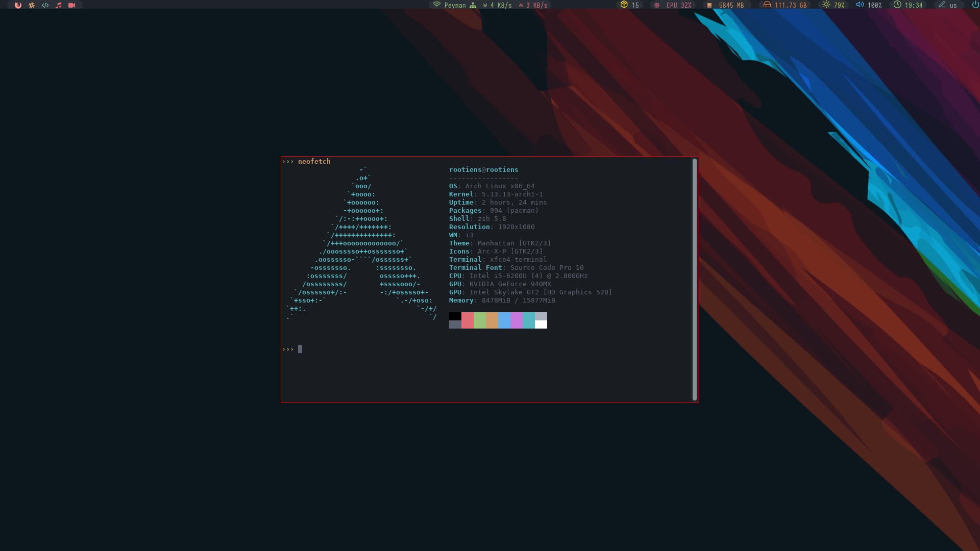
Task: Click the orange color block in neofetch palette
Action: click(x=492, y=320)
